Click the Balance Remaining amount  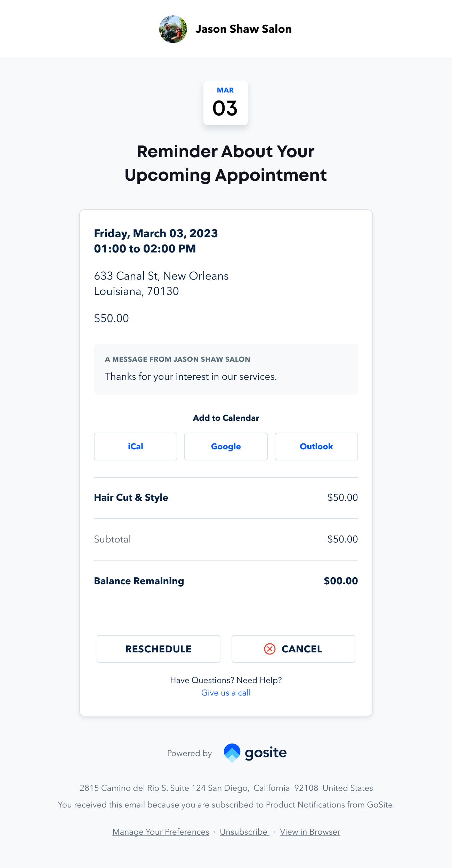[341, 581]
